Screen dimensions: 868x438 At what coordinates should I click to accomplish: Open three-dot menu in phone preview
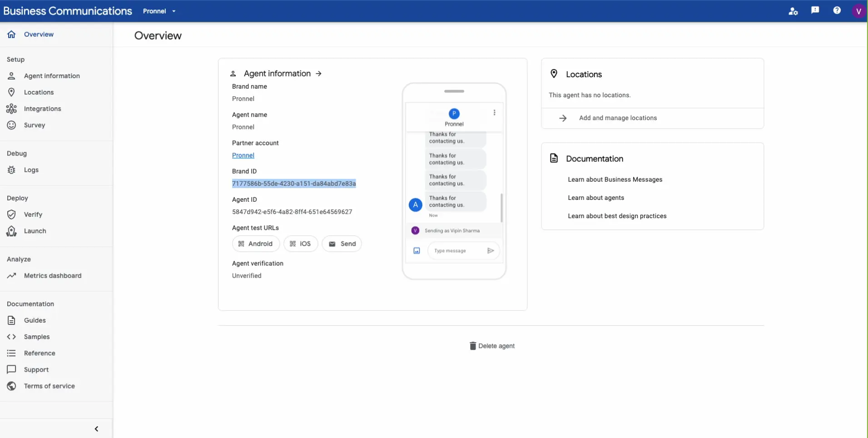494,113
